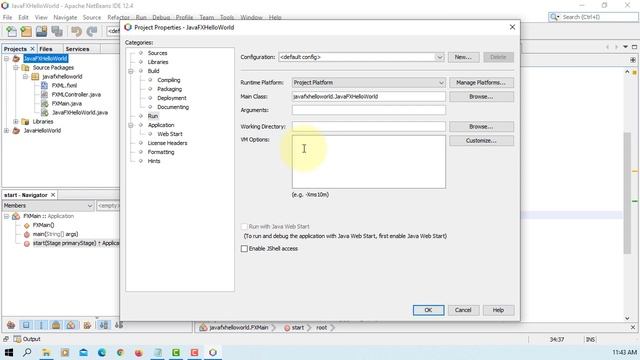This screenshot has height=360, width=640.
Task: Click FXML.fxml file in Projects tree
Action: 64,85
